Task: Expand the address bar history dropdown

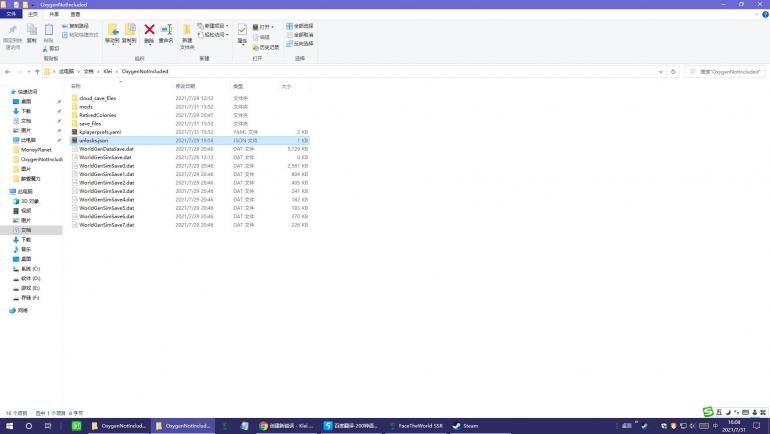Action: (660, 72)
